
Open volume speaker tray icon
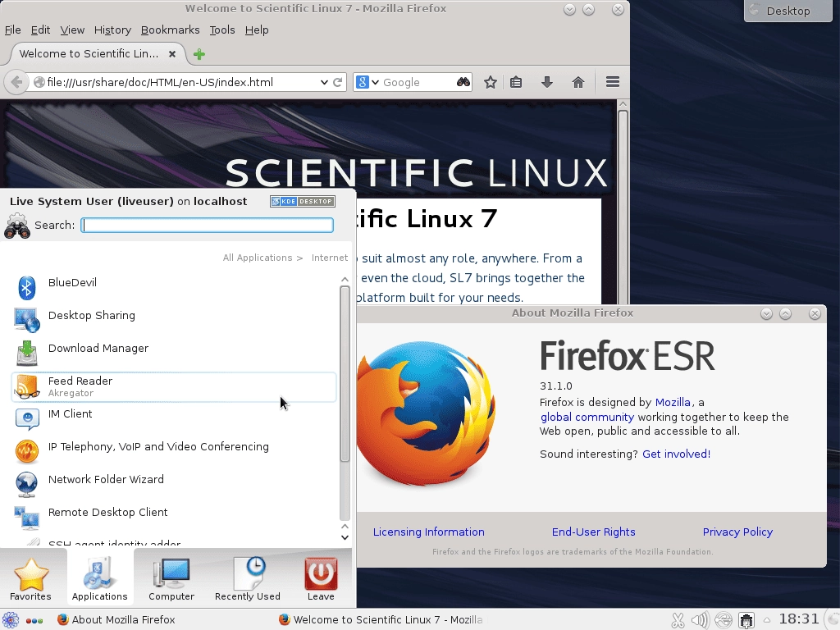point(701,620)
